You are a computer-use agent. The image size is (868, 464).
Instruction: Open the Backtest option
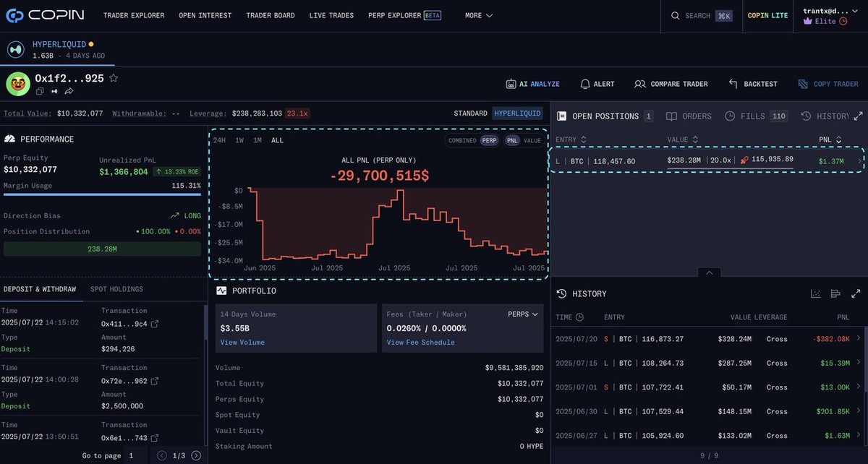[x=752, y=84]
